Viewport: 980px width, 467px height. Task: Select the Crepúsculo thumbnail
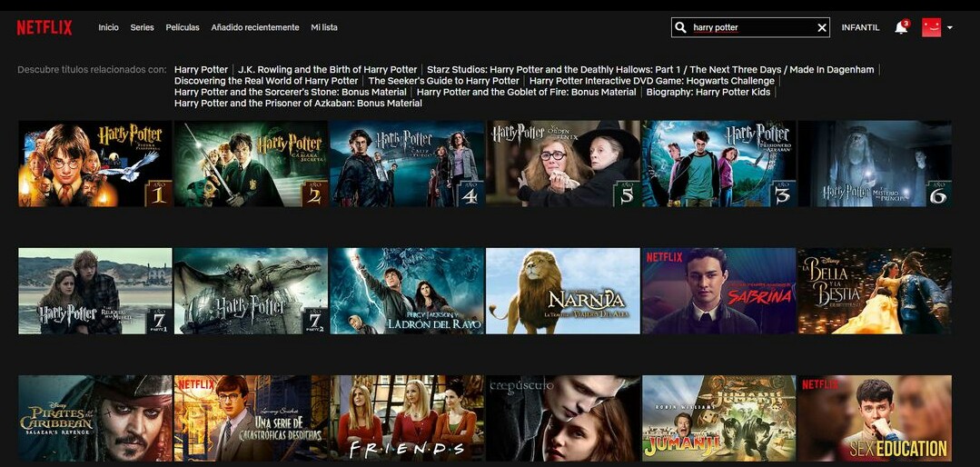point(562,418)
